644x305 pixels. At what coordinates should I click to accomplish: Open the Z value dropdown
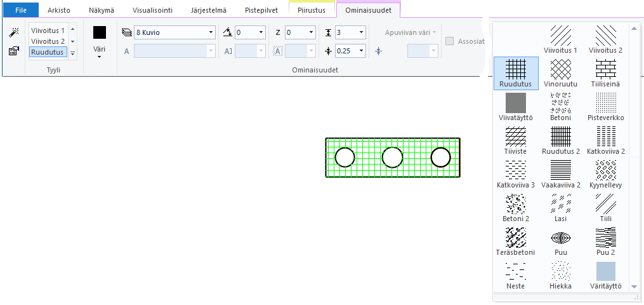pos(310,32)
